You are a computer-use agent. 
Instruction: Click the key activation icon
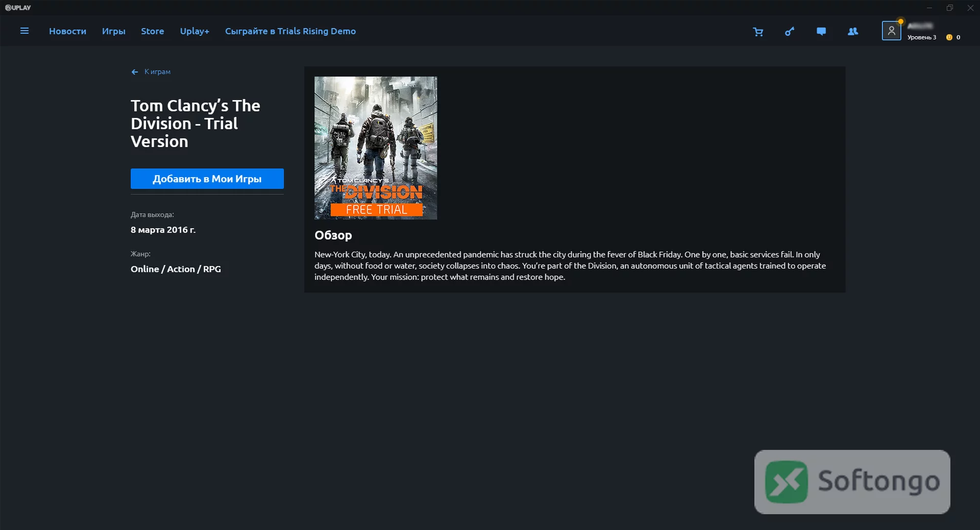pyautogui.click(x=790, y=32)
